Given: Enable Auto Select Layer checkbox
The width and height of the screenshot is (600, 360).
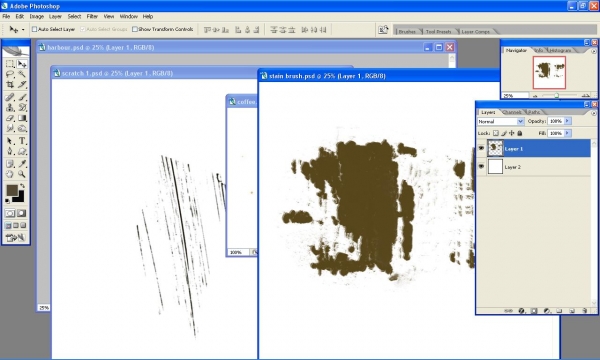Looking at the screenshot, I should (34, 29).
